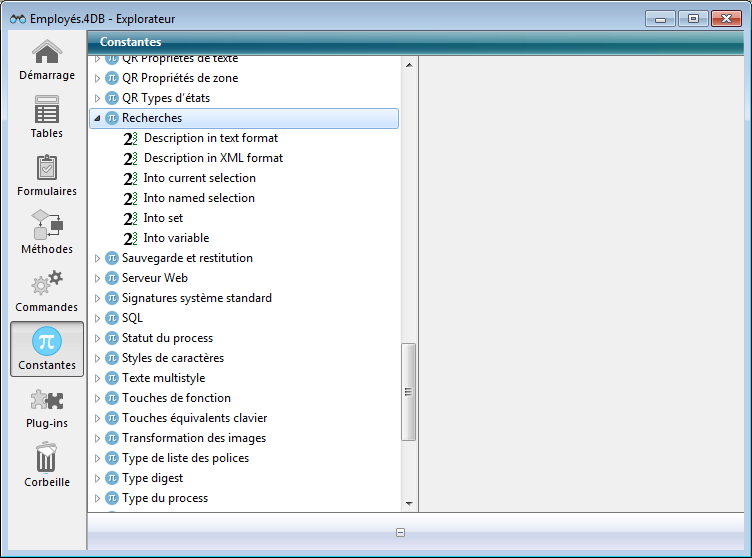The image size is (752, 558).
Task: Open the Corbeille trash icon
Action: coord(47,458)
